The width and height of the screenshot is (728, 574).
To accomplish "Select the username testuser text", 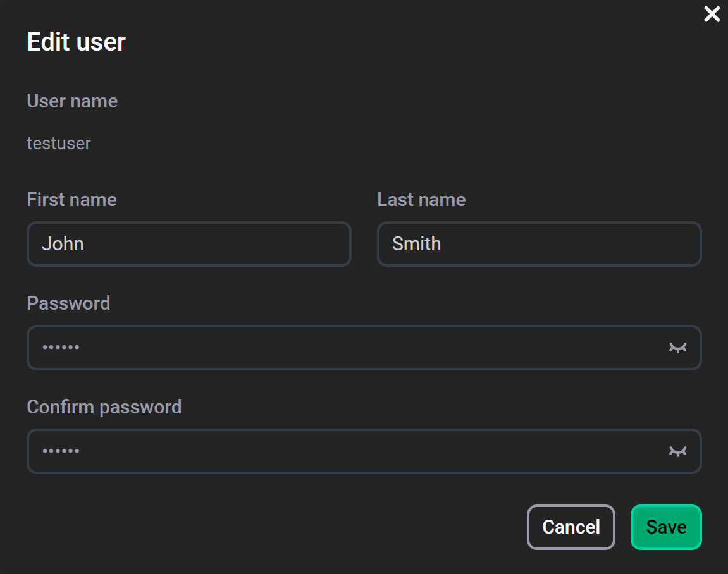I will [x=58, y=143].
